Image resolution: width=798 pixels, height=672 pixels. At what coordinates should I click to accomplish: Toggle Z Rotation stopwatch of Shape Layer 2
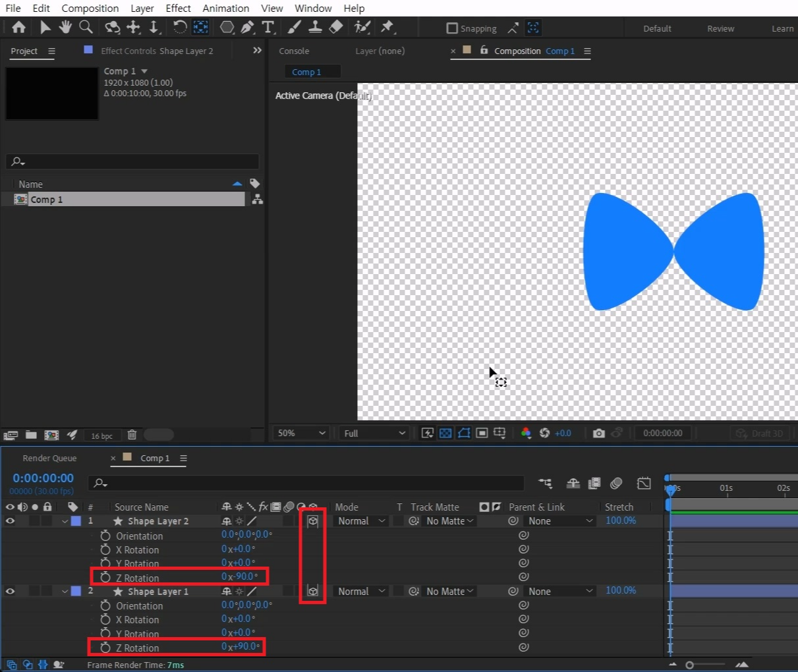tap(105, 577)
